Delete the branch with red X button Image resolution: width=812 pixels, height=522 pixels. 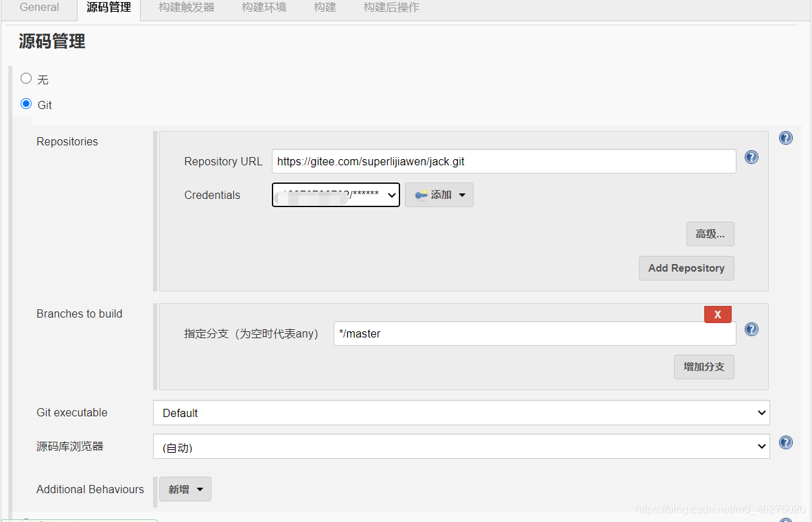(x=718, y=314)
